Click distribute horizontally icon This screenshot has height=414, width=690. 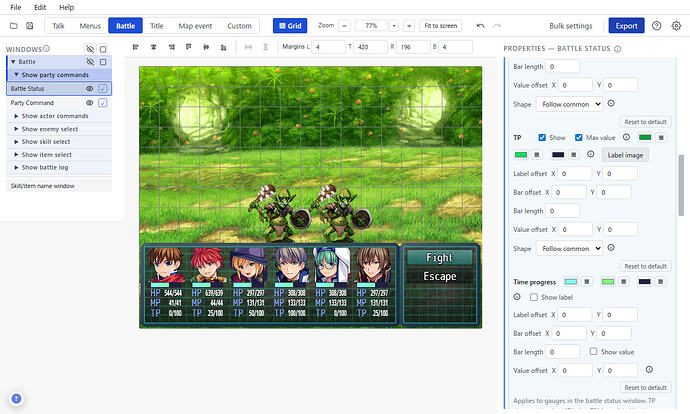click(x=248, y=47)
